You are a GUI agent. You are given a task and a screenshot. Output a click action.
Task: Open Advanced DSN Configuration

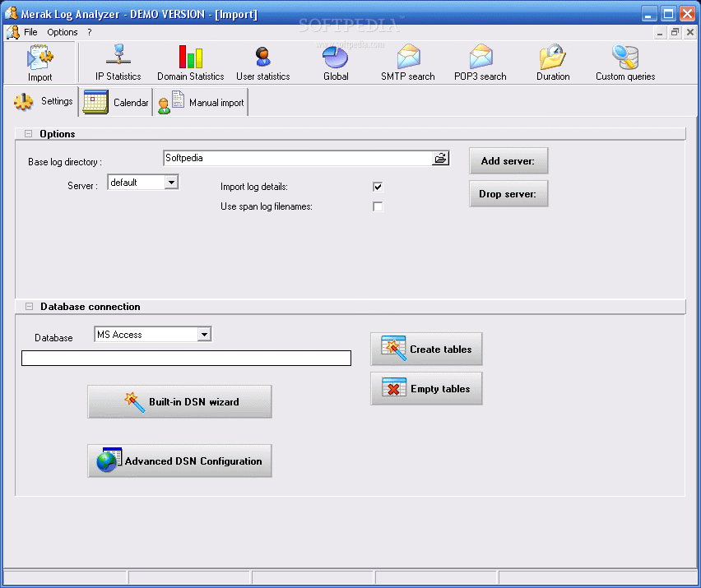click(179, 461)
